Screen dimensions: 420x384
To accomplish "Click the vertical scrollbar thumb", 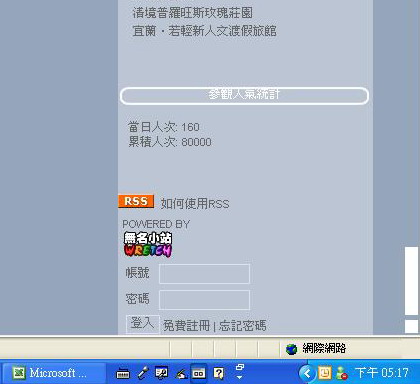I will (411, 281).
